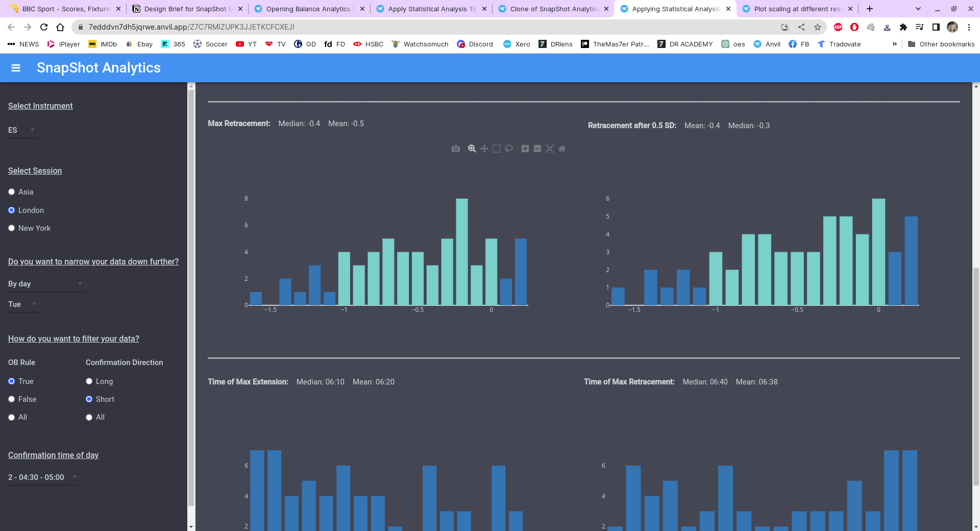Image resolution: width=980 pixels, height=531 pixels.
Task: Click the 'Confirmation time of day' heading
Action: point(53,455)
